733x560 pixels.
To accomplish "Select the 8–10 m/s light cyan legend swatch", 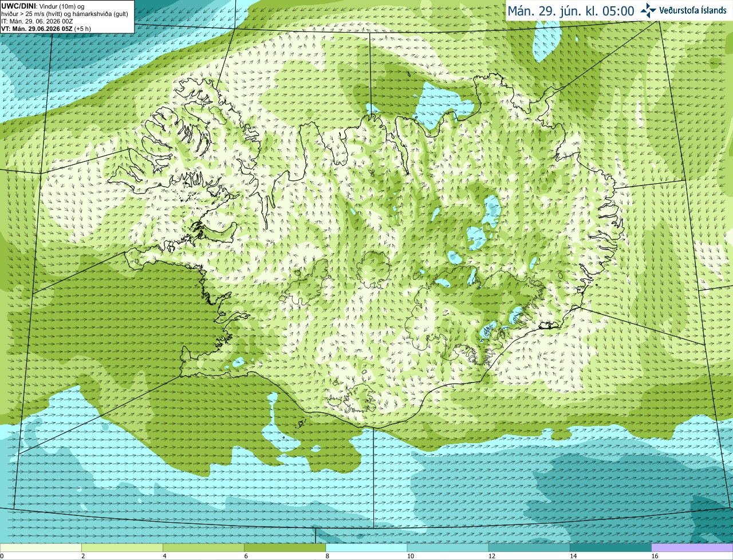I will click(366, 548).
